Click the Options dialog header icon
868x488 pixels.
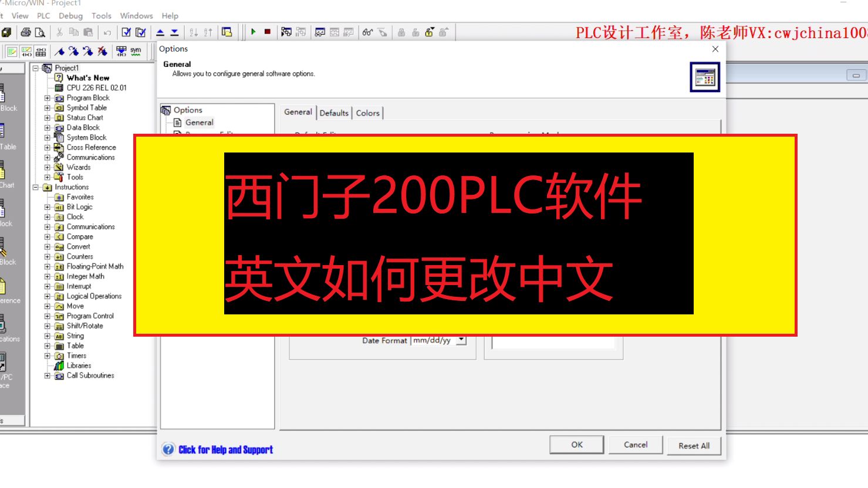pyautogui.click(x=705, y=77)
